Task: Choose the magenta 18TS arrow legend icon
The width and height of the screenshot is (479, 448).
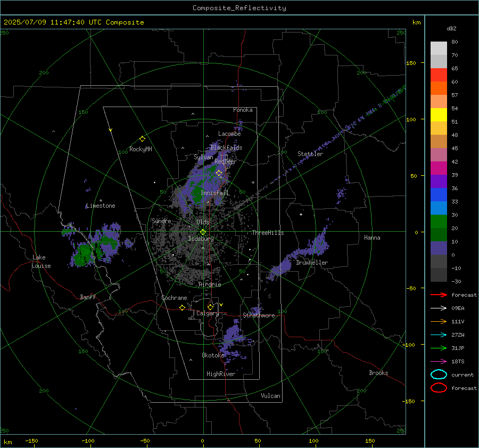Action: click(x=439, y=362)
